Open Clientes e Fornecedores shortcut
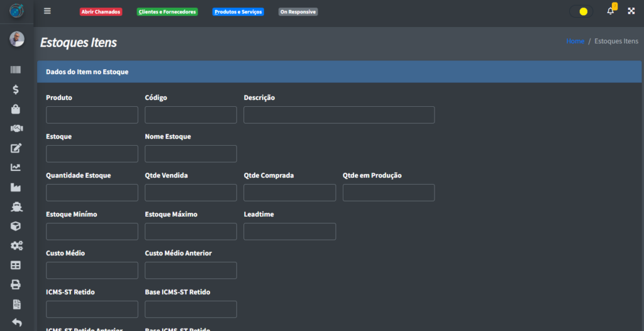Screen dimensions: 644x331 pos(167,12)
